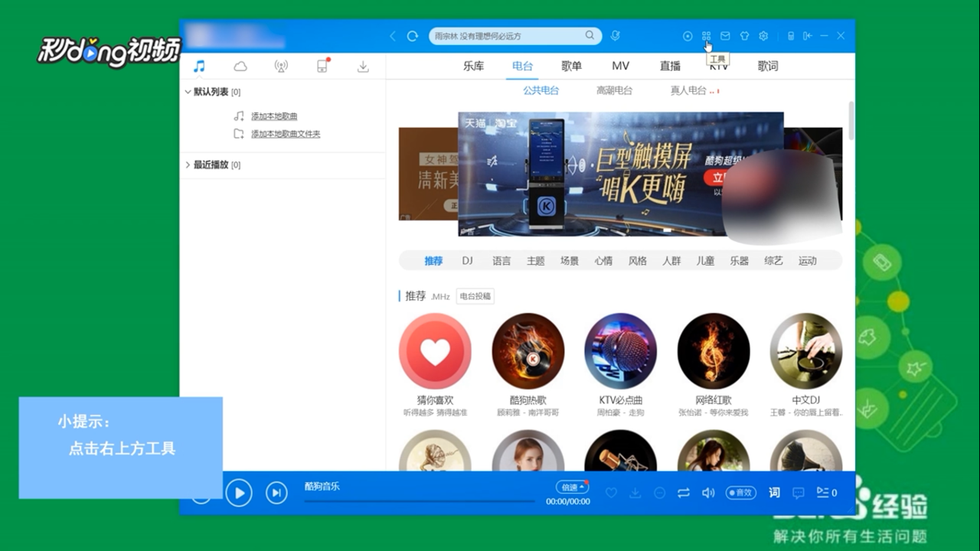Switch to the 歌词 tab
The image size is (980, 551).
pos(768,67)
